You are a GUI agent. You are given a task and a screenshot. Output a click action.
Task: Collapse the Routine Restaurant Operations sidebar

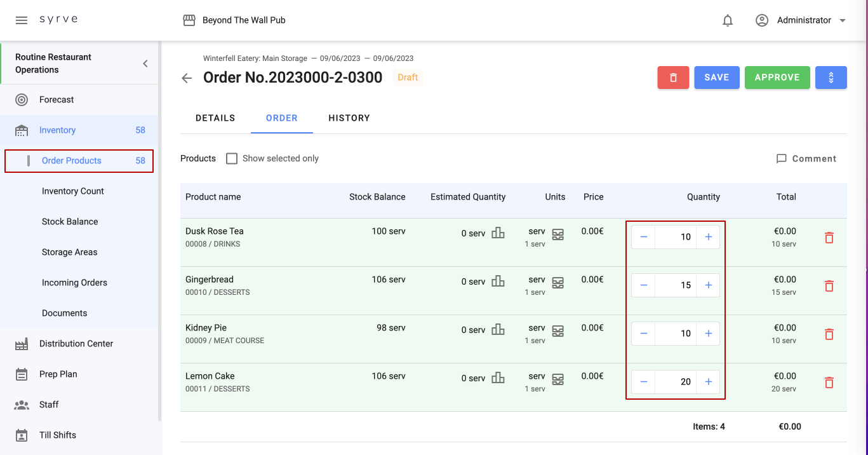click(x=145, y=64)
